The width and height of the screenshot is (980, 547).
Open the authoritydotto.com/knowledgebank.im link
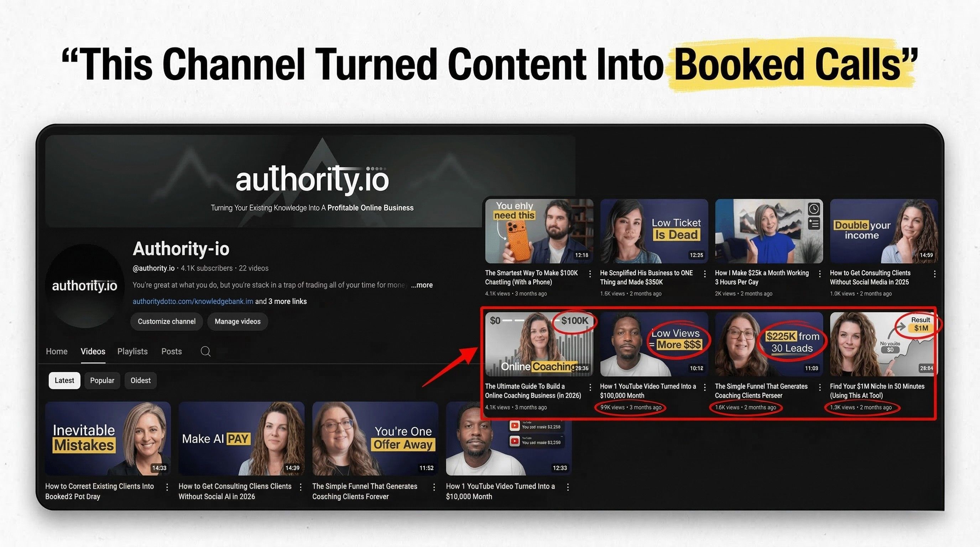click(x=193, y=301)
